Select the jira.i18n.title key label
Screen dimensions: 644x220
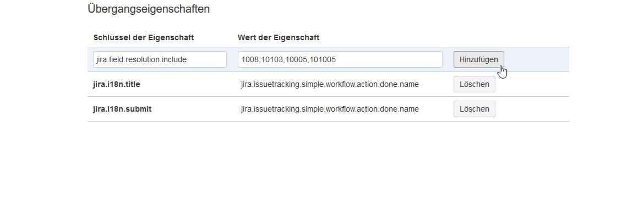[x=120, y=85]
